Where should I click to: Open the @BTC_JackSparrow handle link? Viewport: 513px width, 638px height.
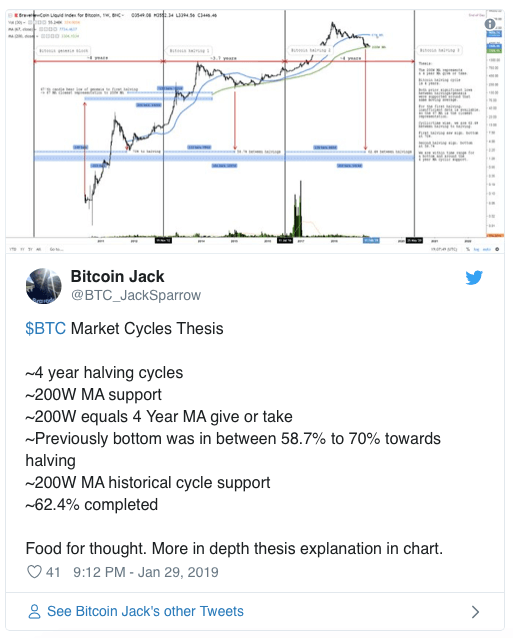[x=136, y=295]
